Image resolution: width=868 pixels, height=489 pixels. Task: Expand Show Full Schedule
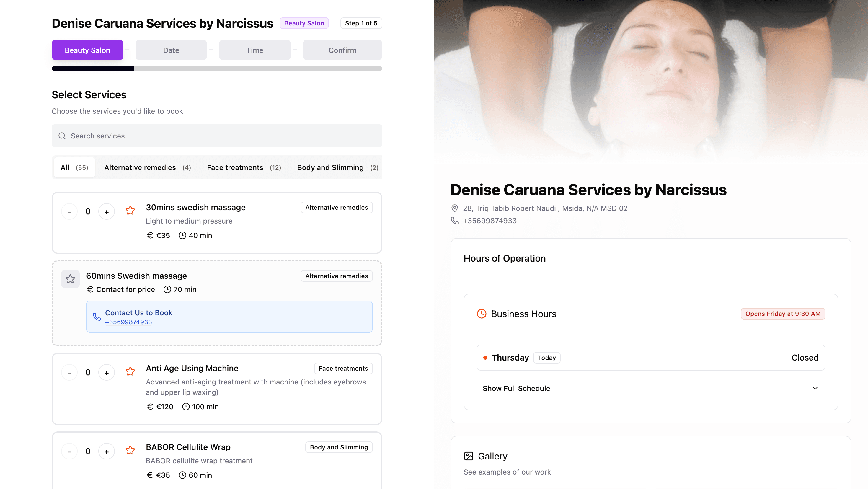651,388
